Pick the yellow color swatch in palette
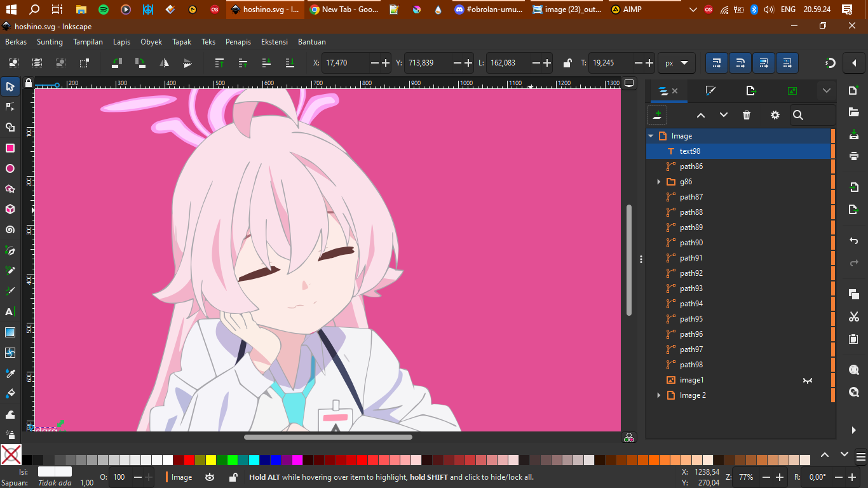 coord(211,460)
